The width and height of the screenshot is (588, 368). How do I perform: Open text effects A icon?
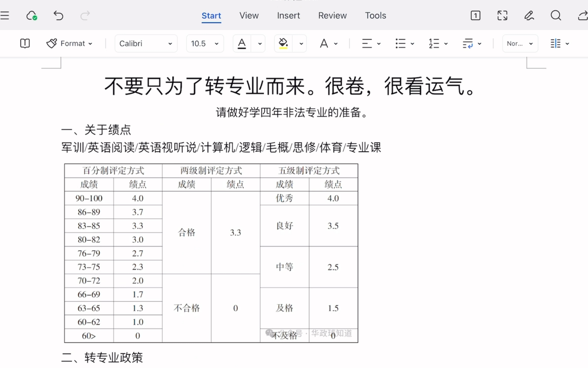coord(324,43)
